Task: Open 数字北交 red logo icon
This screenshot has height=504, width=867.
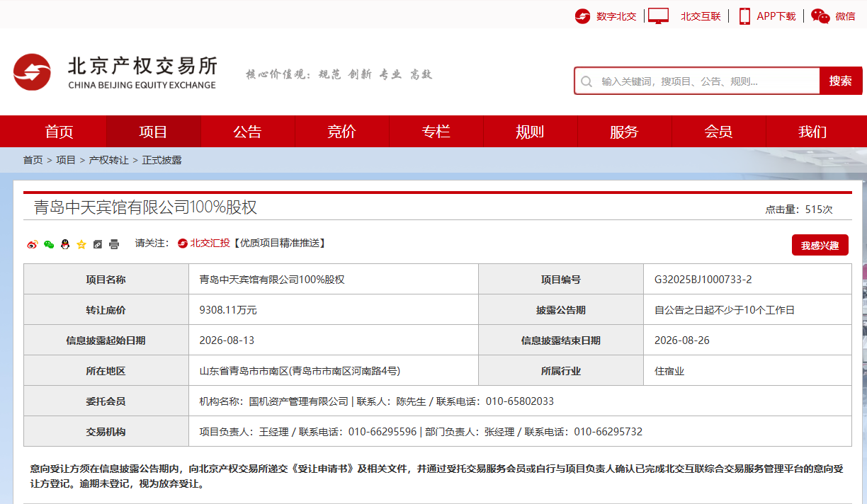Action: [583, 16]
